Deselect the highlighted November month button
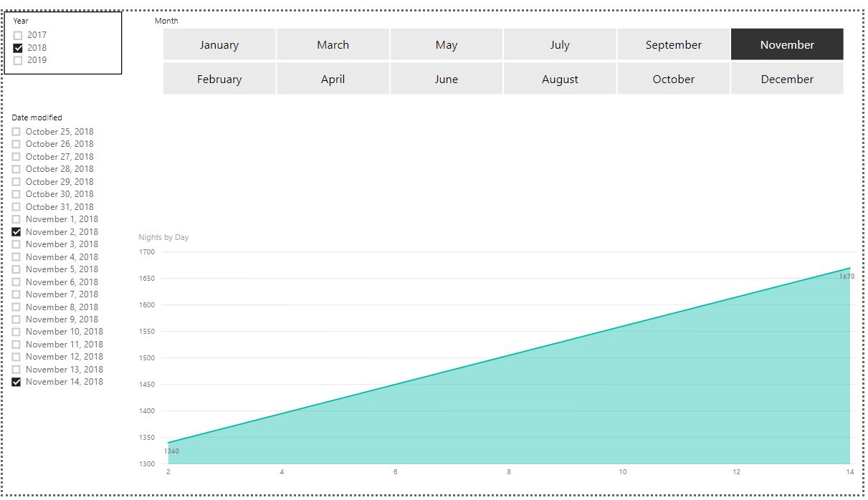Viewport: 868px width, 500px height. coord(787,44)
